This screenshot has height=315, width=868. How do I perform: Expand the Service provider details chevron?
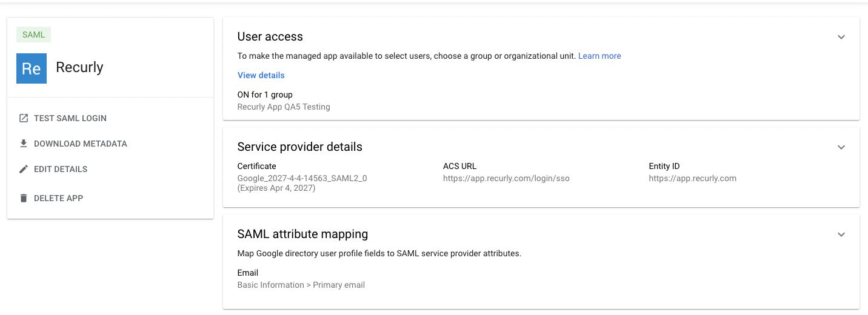[x=841, y=147]
